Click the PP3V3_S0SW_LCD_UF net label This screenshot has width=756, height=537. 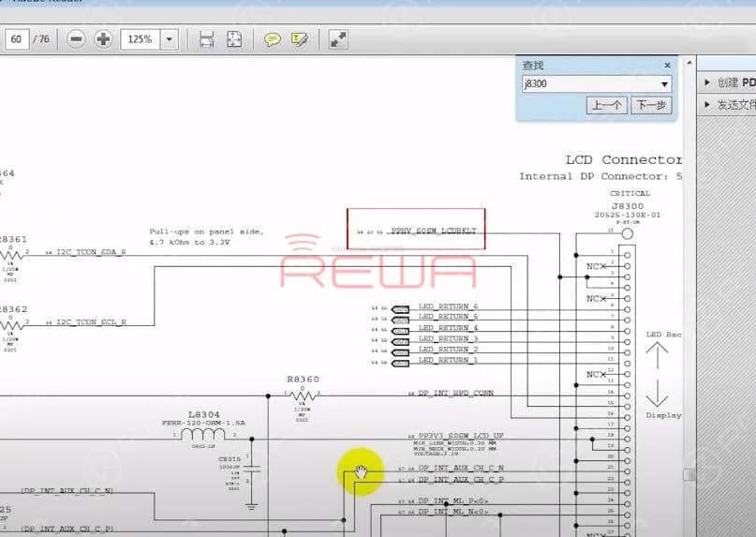click(x=461, y=436)
